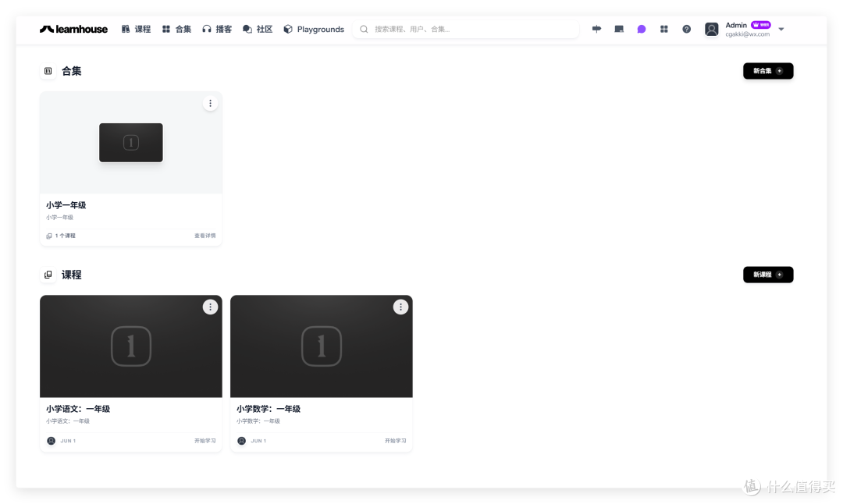Click the 新合集 button

[x=768, y=71]
